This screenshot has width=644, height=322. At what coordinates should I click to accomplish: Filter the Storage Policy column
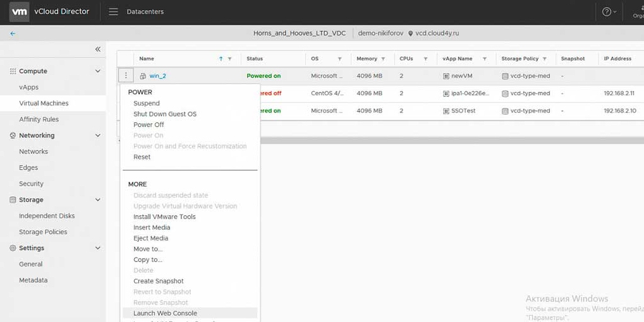pos(545,59)
